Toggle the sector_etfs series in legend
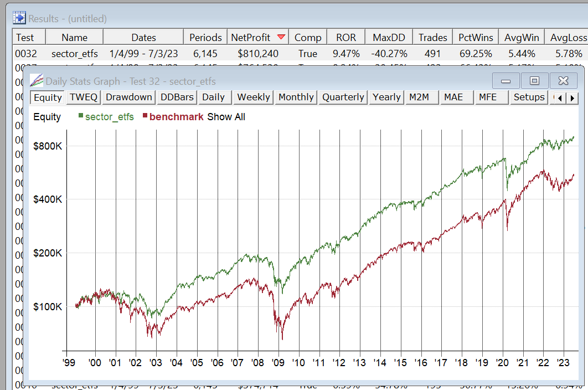 coord(109,117)
